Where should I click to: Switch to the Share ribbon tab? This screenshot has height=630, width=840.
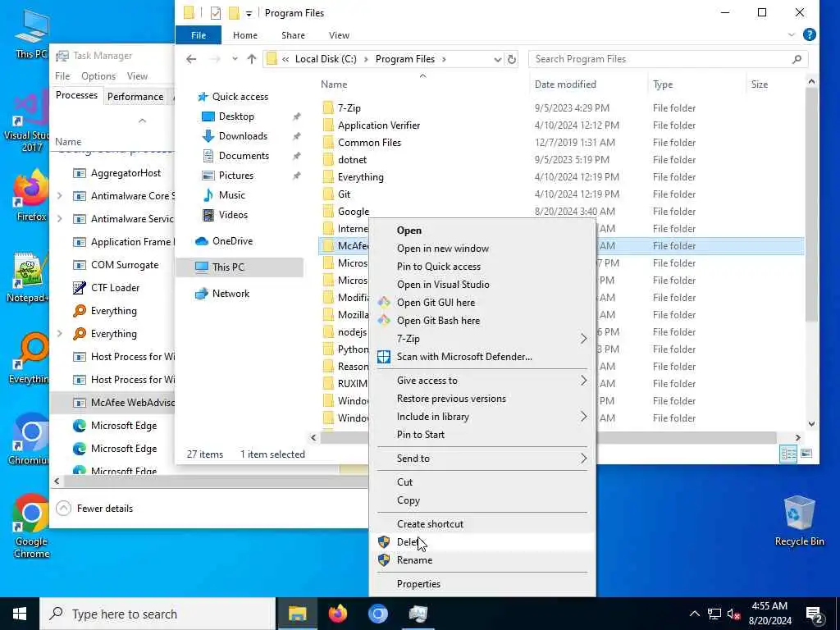click(293, 35)
